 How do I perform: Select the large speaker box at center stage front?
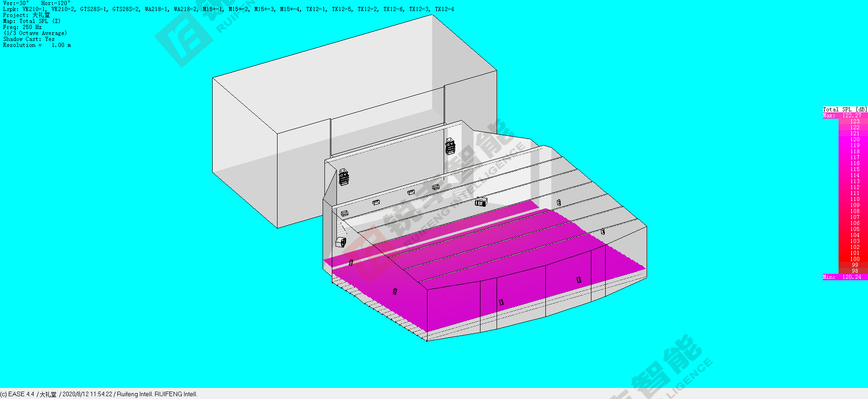pyautogui.click(x=480, y=202)
